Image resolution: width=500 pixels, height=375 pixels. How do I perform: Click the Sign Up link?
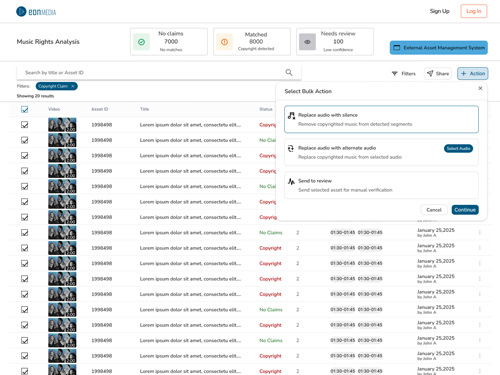point(439,11)
